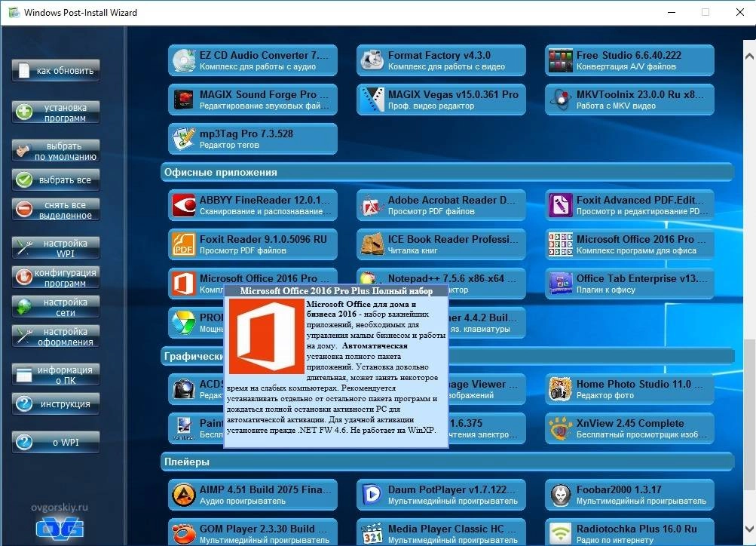Click the Microsoft Office 2016 logo in the tooltip
The height and width of the screenshot is (546, 756).
click(x=266, y=334)
